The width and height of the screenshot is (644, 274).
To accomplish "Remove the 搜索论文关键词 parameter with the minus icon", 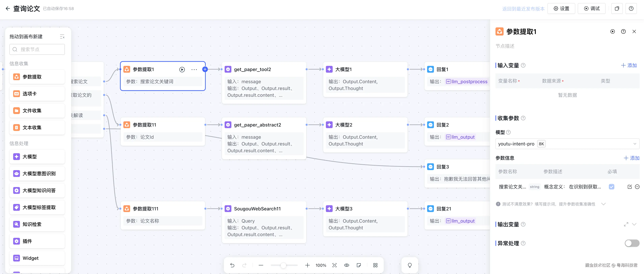I will [x=637, y=187].
